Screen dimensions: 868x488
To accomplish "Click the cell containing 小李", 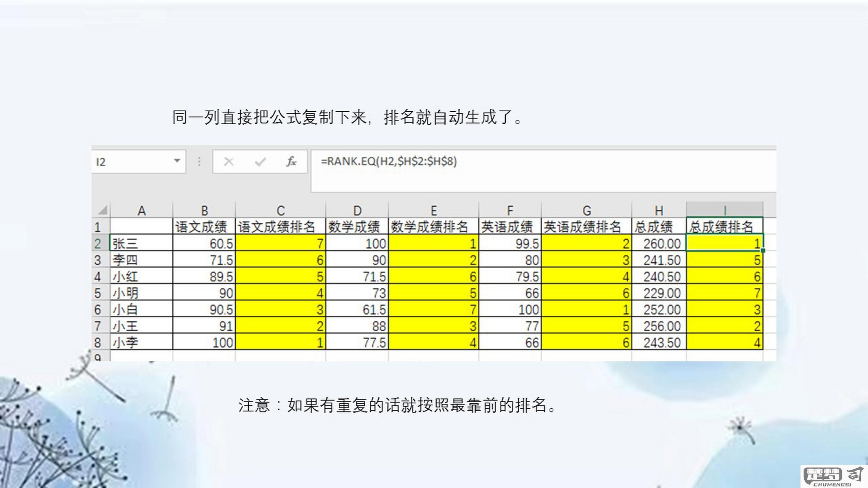I will tap(141, 342).
